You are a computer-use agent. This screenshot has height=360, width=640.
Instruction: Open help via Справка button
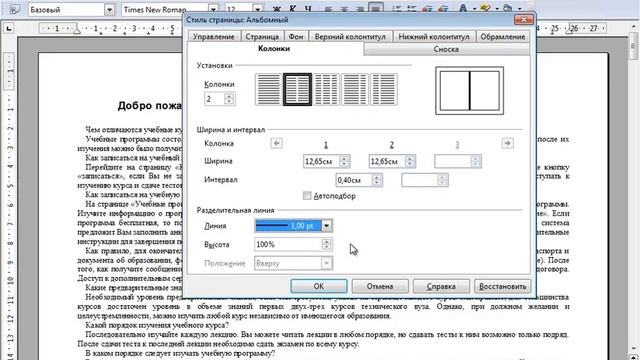tap(441, 286)
